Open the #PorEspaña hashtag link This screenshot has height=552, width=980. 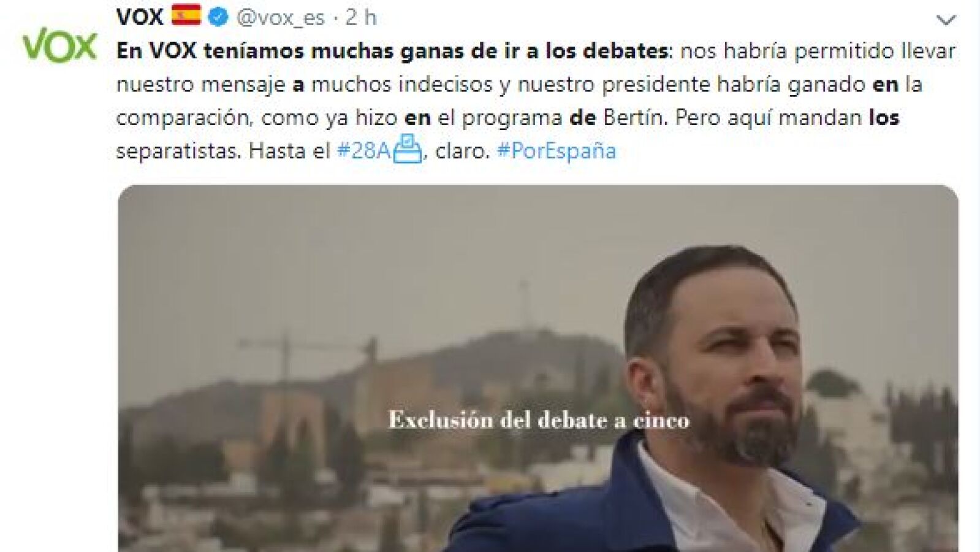(556, 151)
